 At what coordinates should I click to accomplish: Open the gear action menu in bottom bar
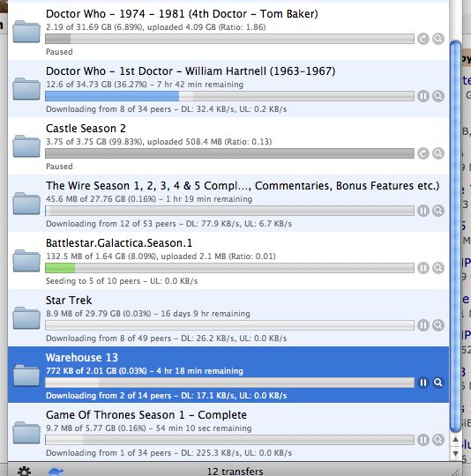(24, 472)
